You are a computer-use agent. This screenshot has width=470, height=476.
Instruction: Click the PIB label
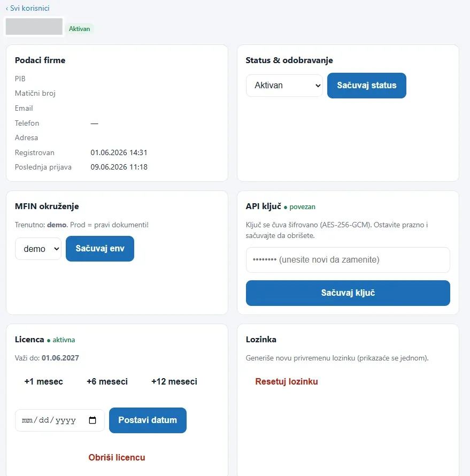pyautogui.click(x=20, y=79)
